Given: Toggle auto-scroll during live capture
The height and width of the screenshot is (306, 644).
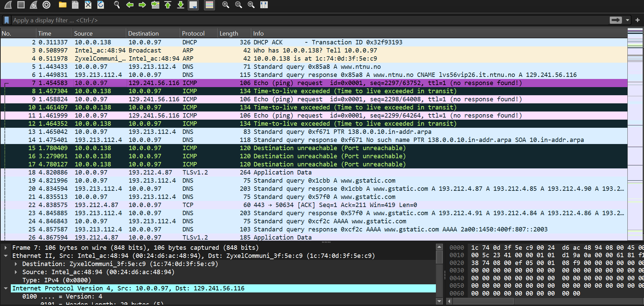Looking at the screenshot, I should 193,5.
